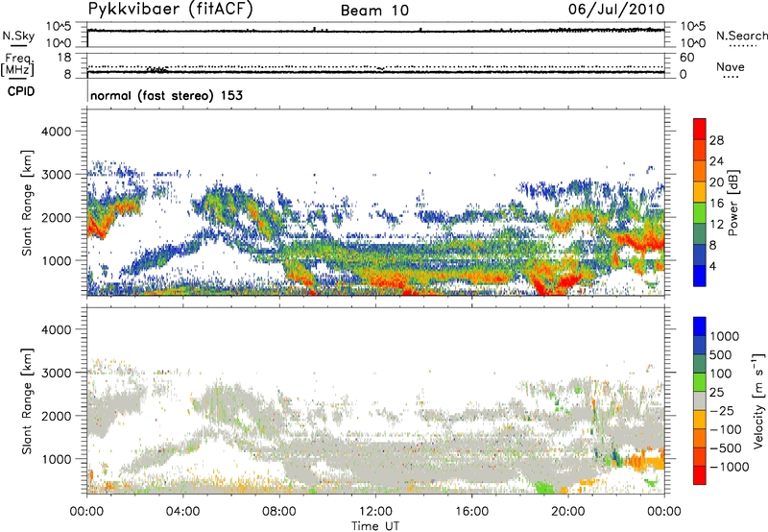
Task: Click the "18" frequency axis label
Action: tap(63, 58)
